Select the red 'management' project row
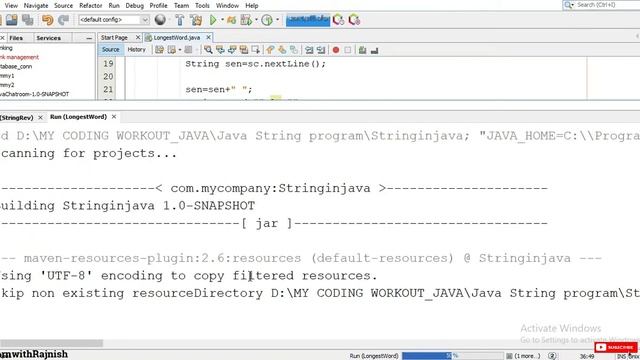This screenshot has height=360, width=640. click(x=19, y=57)
